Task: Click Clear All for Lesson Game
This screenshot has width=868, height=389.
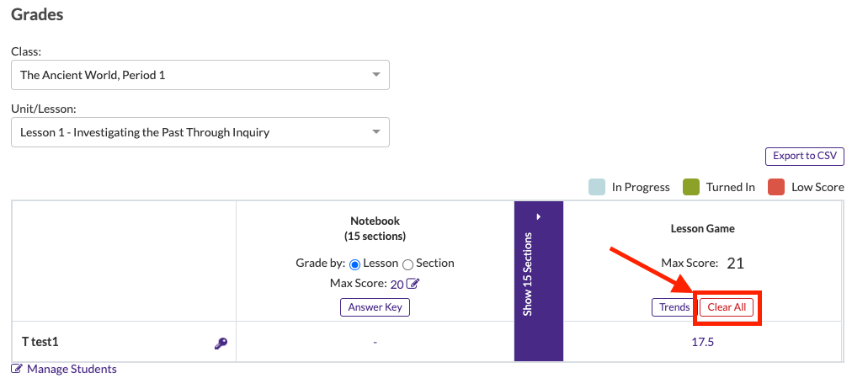Action: [727, 307]
